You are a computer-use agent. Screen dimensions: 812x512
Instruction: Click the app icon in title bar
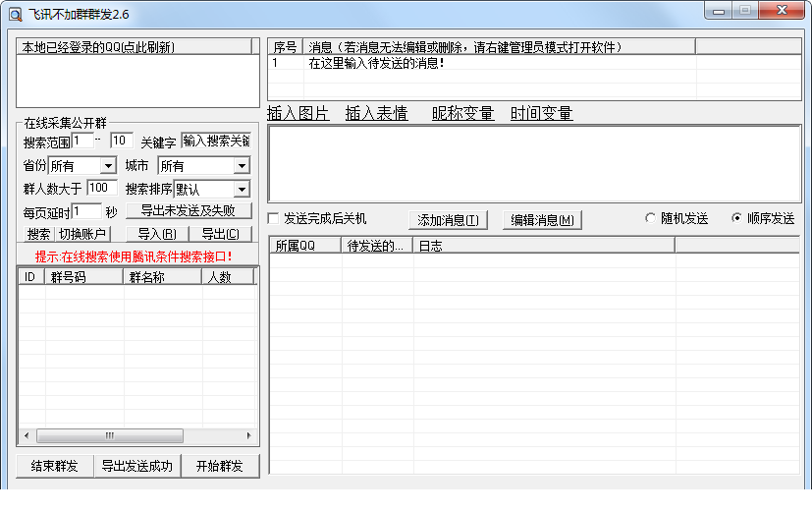16,14
